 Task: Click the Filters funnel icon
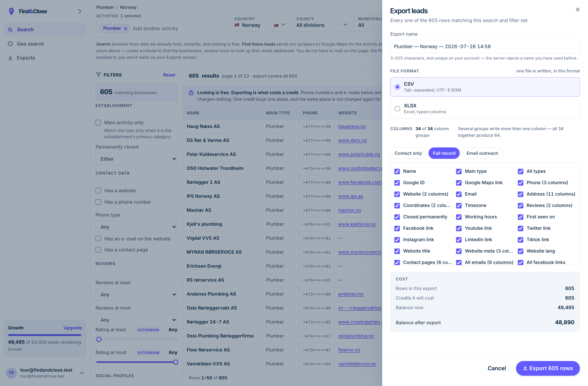(98, 75)
